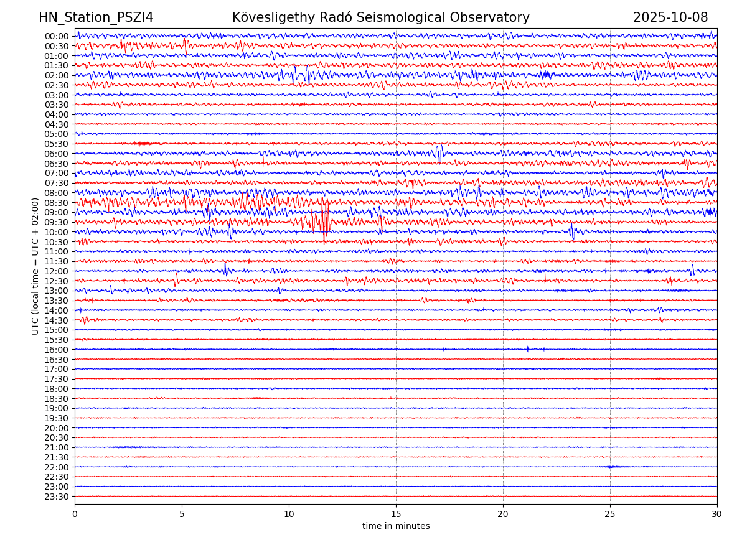The width and height of the screenshot is (747, 560).
Task: Click the 00:00 row time label
Action: click(x=57, y=36)
